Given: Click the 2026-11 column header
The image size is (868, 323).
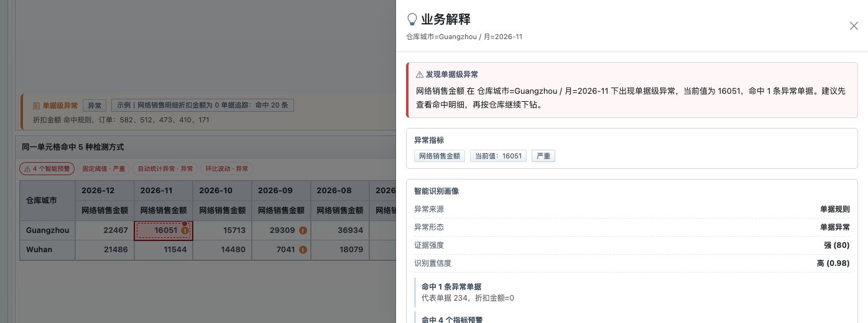Looking at the screenshot, I should pyautogui.click(x=164, y=191).
